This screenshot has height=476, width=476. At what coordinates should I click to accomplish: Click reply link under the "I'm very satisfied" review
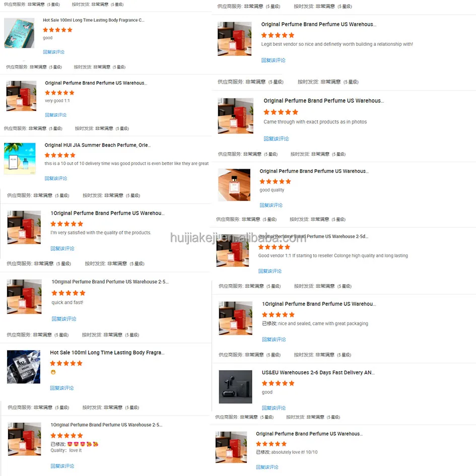click(x=62, y=248)
